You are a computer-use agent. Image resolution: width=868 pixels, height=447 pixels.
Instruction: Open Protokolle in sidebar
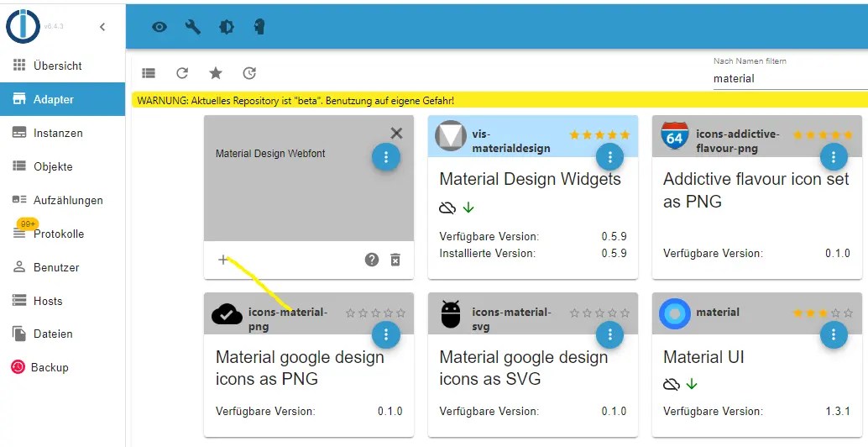pos(63,234)
